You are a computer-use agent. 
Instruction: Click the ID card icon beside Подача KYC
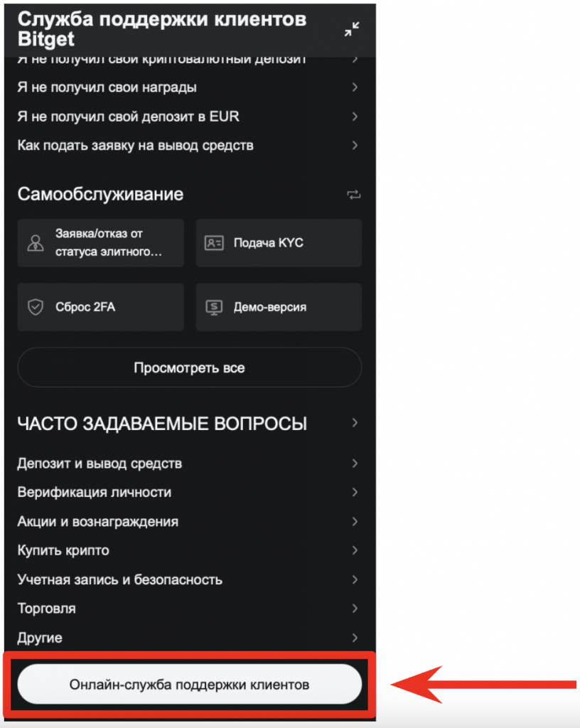click(214, 243)
